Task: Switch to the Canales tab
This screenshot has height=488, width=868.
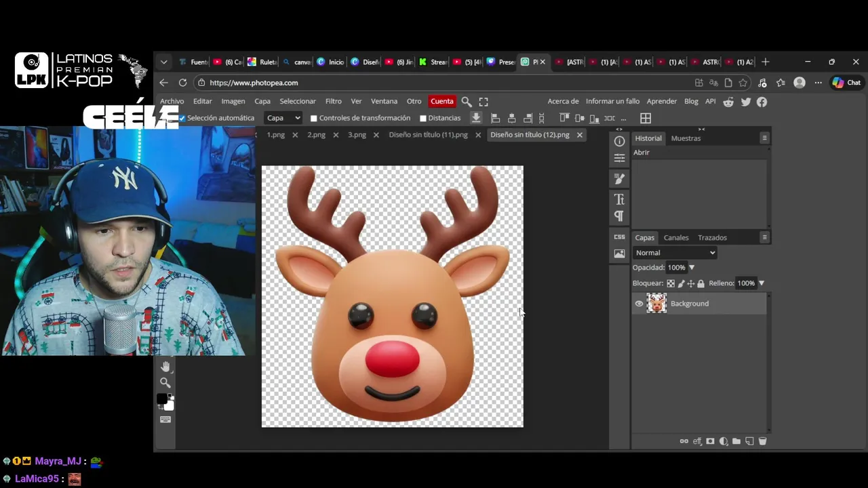Action: pos(676,238)
